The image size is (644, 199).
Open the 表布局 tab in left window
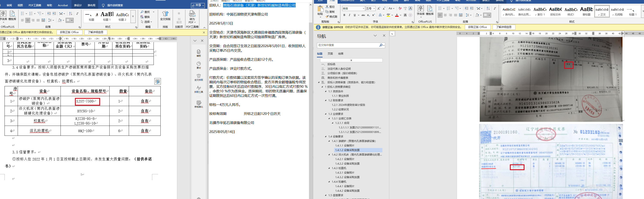[91, 5]
